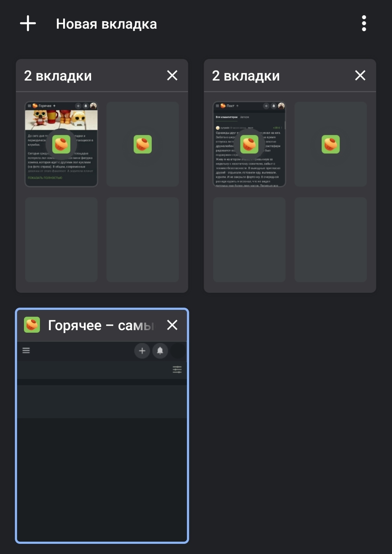Click the Pikabu favicon in "Горячее" tab header
Viewport: 392px width, 554px height.
[x=32, y=325]
